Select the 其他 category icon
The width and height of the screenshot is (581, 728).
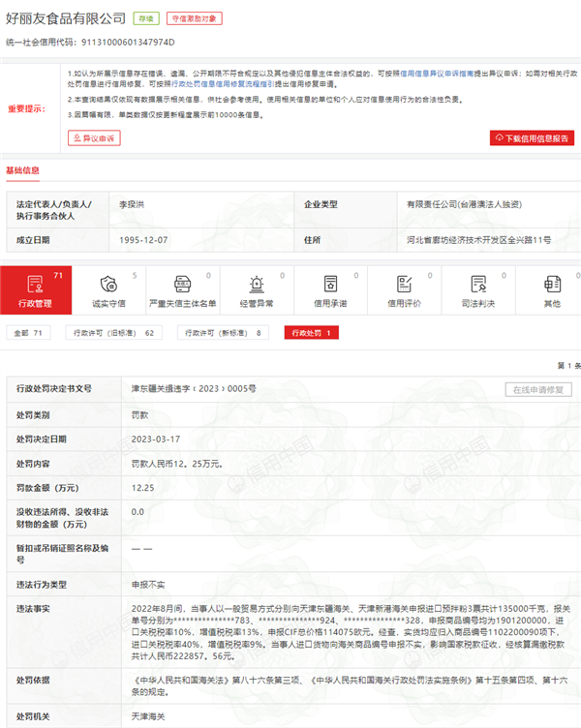point(552,285)
